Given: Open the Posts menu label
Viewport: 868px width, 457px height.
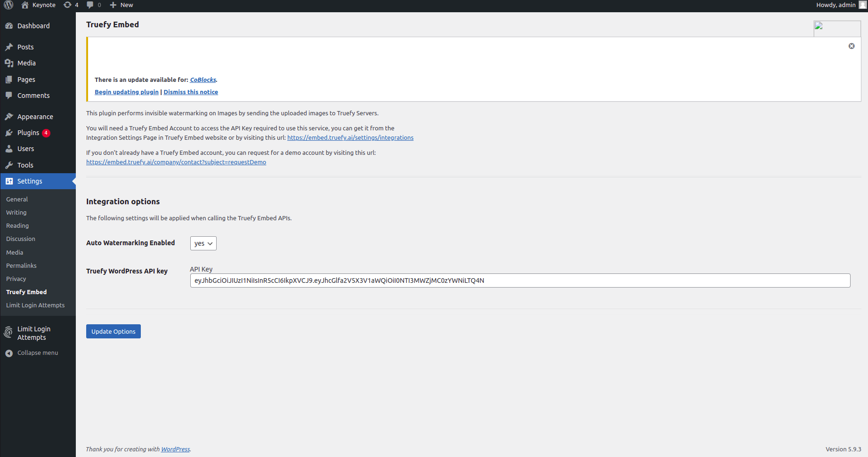Looking at the screenshot, I should click(x=25, y=47).
